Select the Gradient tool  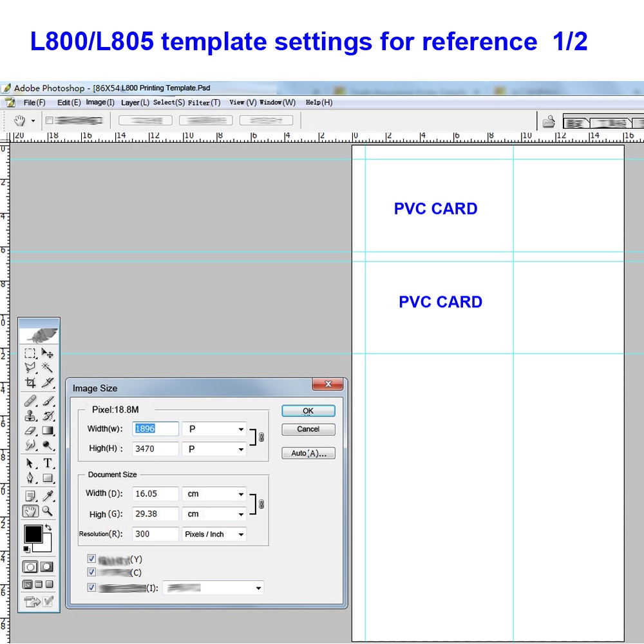click(x=48, y=430)
